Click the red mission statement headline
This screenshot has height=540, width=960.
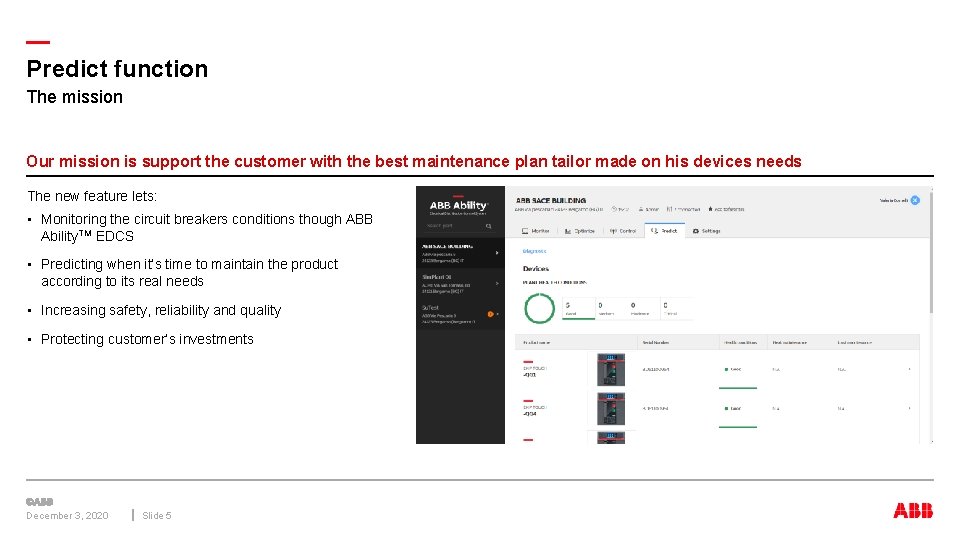(413, 161)
